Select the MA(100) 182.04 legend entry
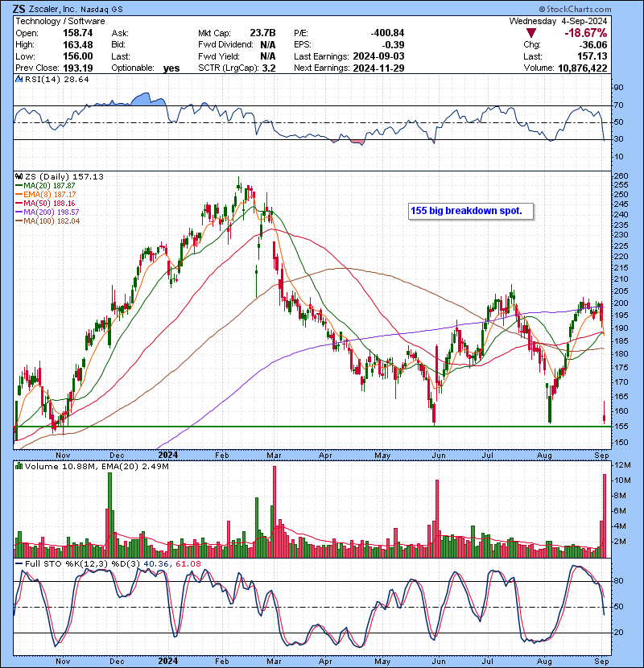The height and width of the screenshot is (668, 644). pos(47,221)
